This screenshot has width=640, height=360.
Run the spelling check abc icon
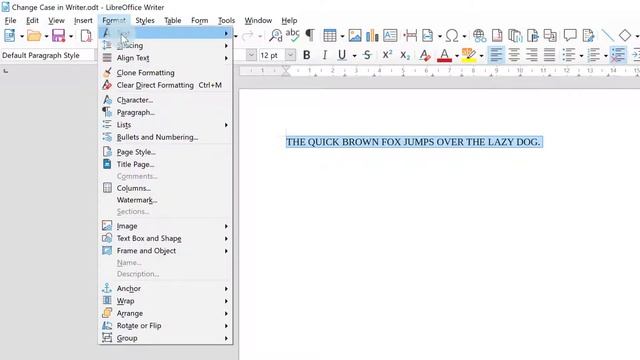point(293,36)
